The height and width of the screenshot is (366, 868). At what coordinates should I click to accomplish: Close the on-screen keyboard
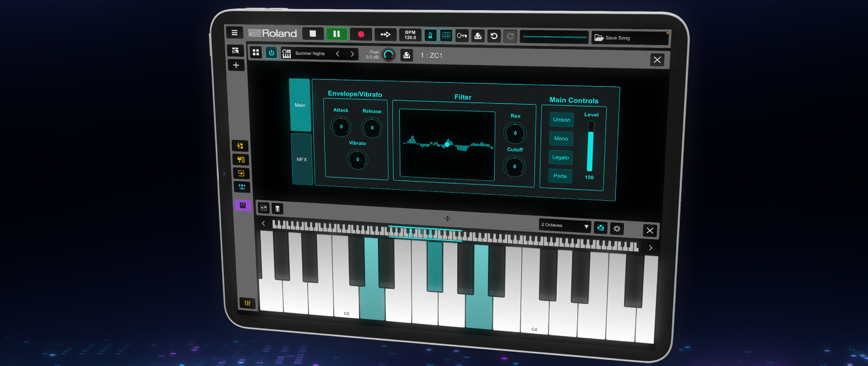coord(650,230)
